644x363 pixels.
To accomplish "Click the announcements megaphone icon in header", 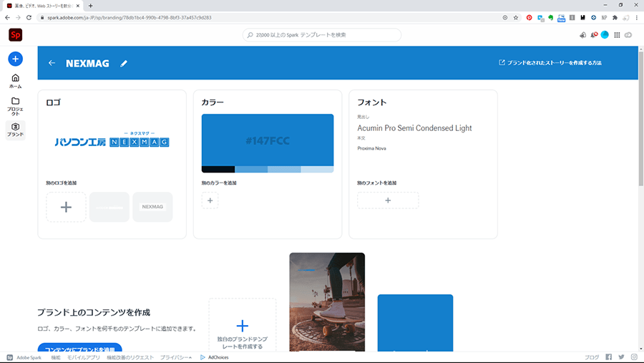I will coord(582,35).
